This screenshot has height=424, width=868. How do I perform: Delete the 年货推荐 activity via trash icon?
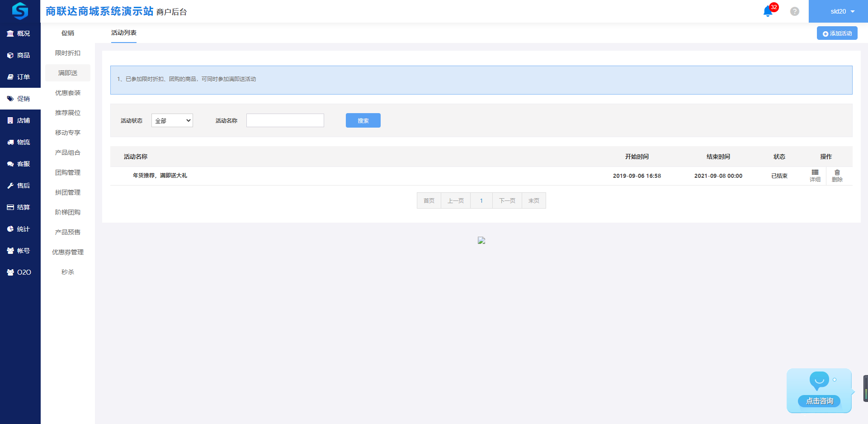point(837,176)
